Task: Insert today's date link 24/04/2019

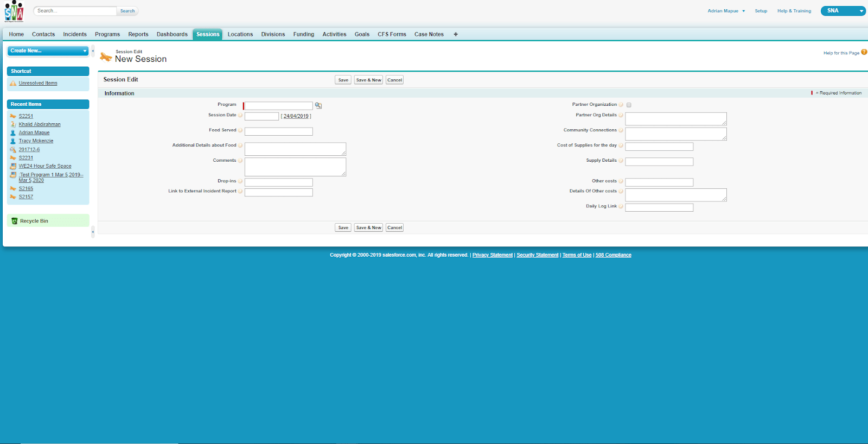Action: pos(296,116)
